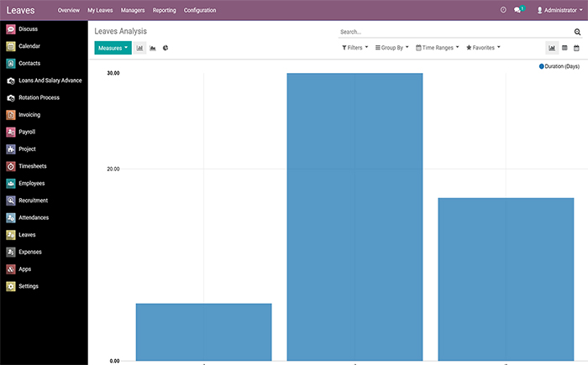Open the Configuration menu
This screenshot has width=588, height=365.
click(200, 10)
